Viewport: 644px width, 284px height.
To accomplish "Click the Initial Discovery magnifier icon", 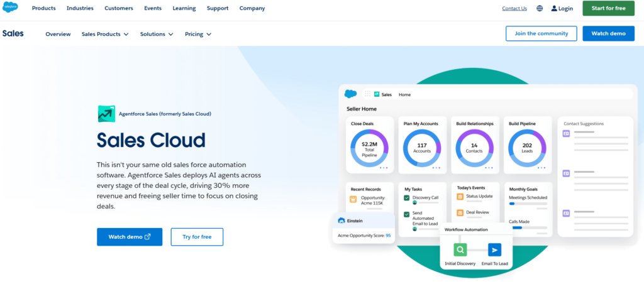I will click(x=460, y=249).
